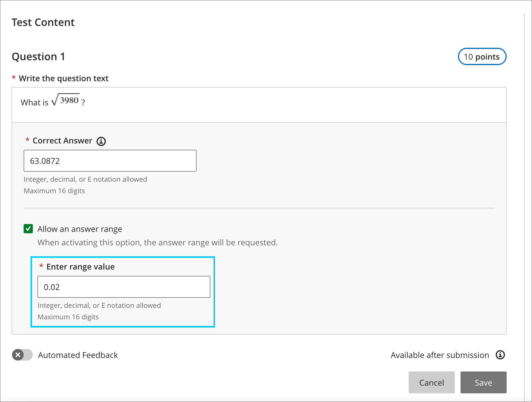Image resolution: width=532 pixels, height=402 pixels.
Task: Click the Test Content title
Action: pos(43,22)
